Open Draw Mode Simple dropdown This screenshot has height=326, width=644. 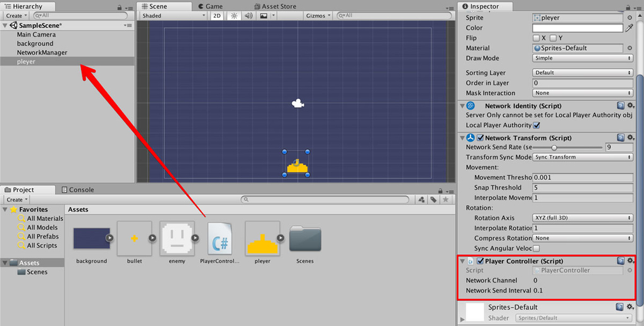click(582, 59)
